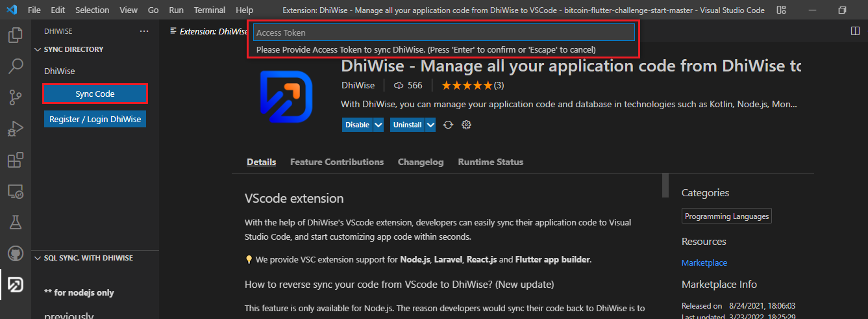Click the Released on date value

click(x=763, y=305)
